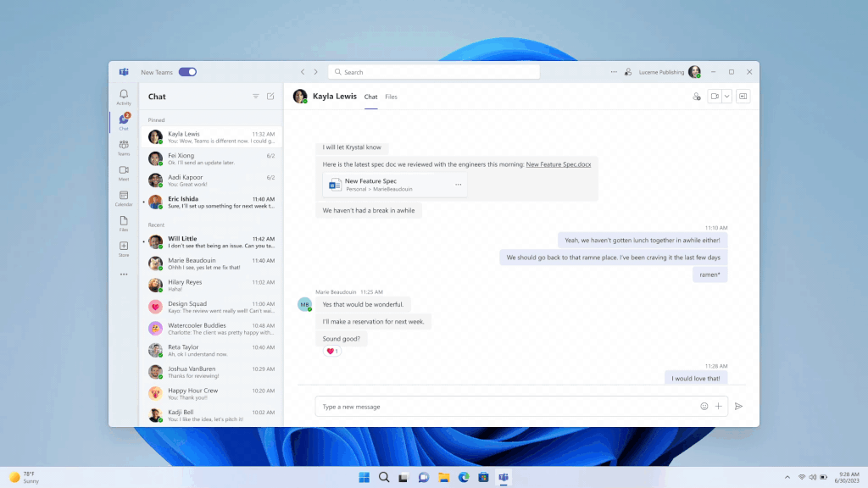Image resolution: width=868 pixels, height=488 pixels.
Task: Select the Chat tab in Kayla's conversation
Action: click(x=370, y=97)
